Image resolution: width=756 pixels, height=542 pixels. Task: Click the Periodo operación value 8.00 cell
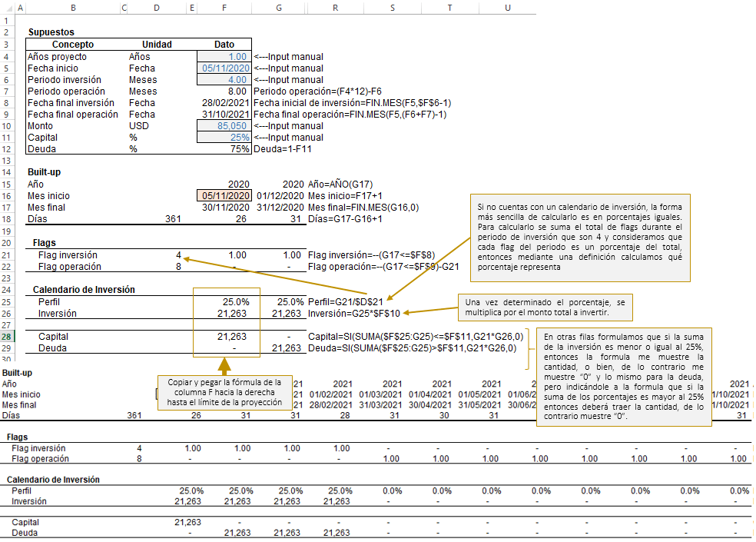(224, 91)
